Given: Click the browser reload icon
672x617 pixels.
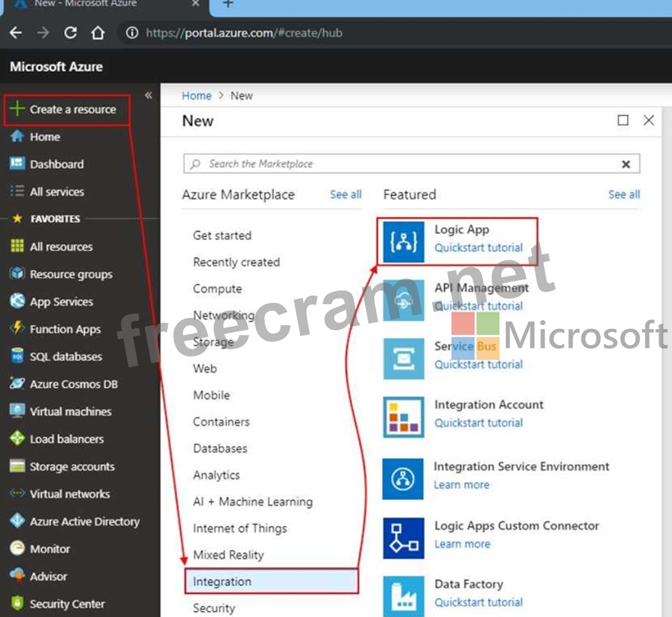Looking at the screenshot, I should tap(71, 33).
